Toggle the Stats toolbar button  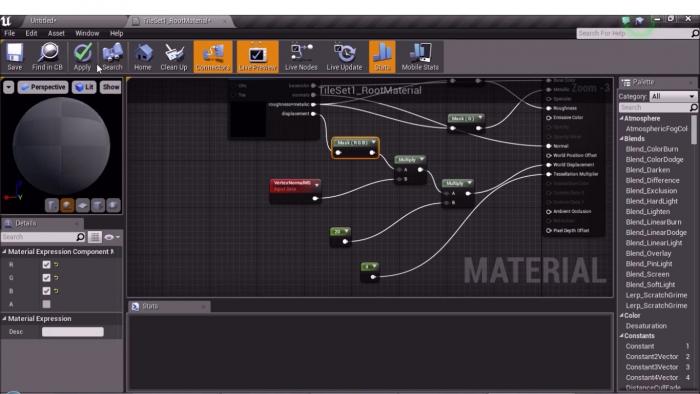pyautogui.click(x=382, y=57)
